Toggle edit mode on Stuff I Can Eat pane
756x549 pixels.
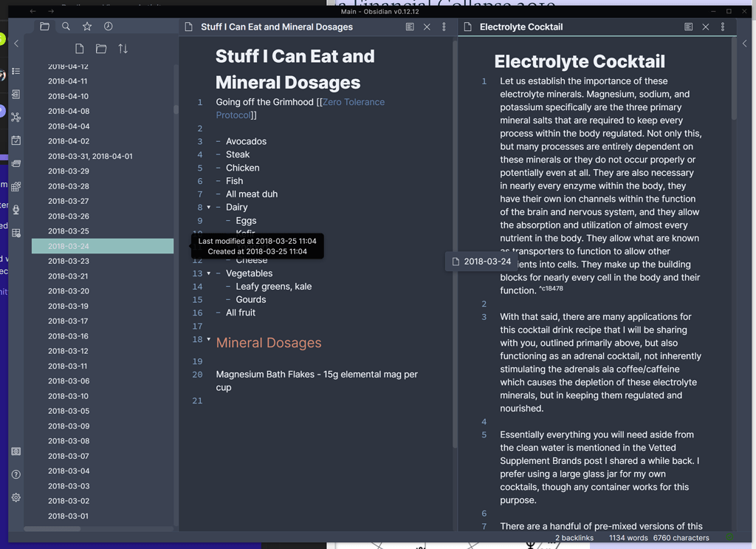410,26
